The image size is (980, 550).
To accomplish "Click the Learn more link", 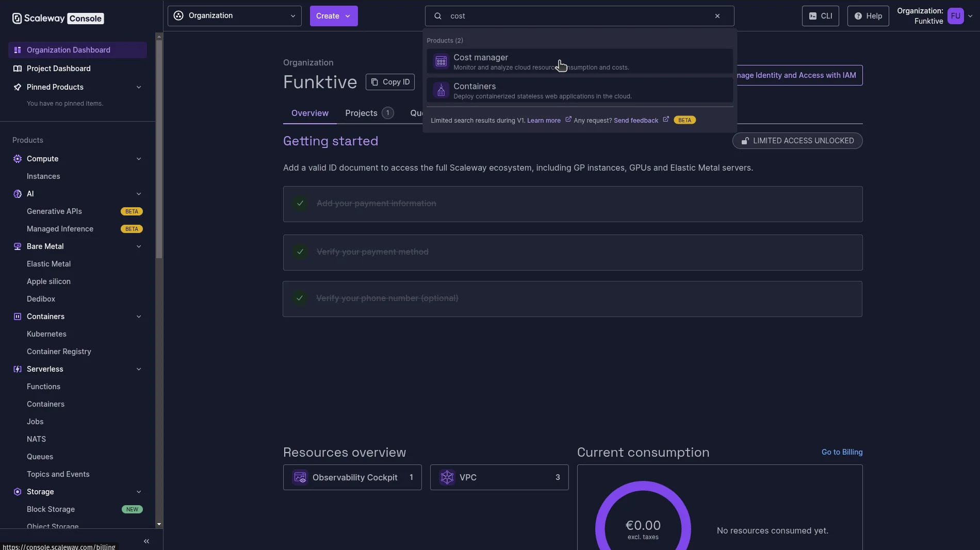I will [544, 121].
